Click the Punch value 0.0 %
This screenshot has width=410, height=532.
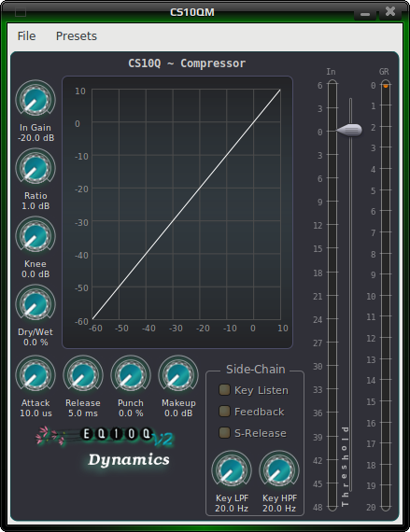(x=131, y=413)
